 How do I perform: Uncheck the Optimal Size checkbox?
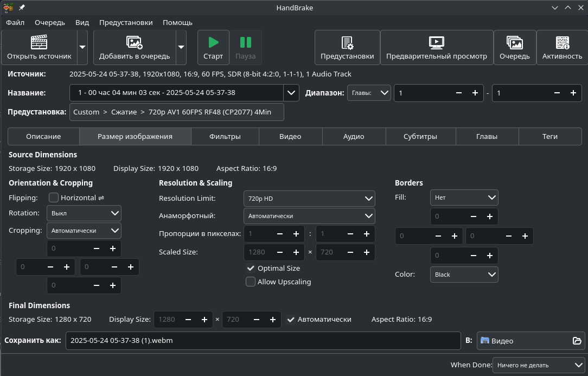[251, 269]
